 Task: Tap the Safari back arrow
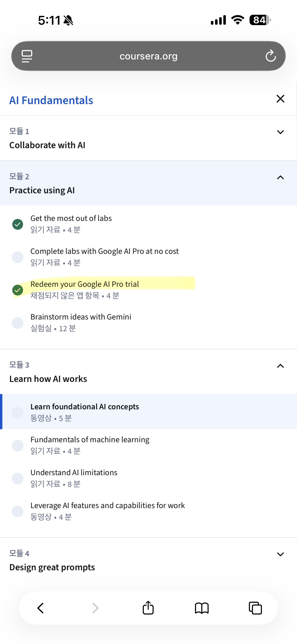(x=41, y=608)
